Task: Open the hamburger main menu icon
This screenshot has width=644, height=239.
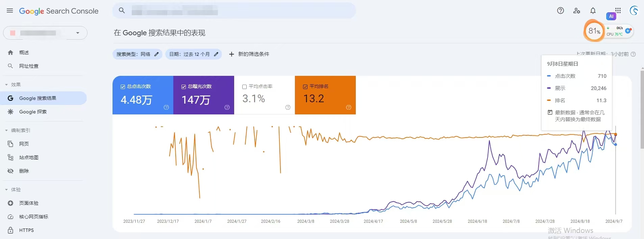Action: coord(10,11)
